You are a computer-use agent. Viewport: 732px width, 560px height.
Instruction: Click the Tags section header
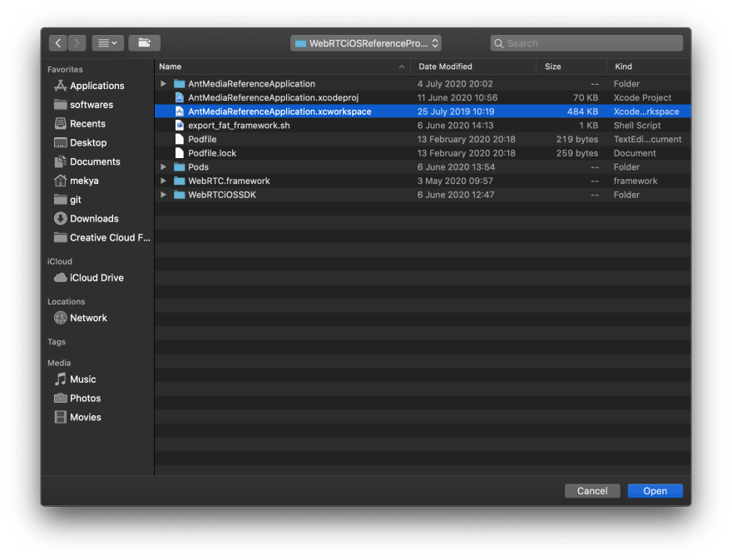[x=56, y=342]
